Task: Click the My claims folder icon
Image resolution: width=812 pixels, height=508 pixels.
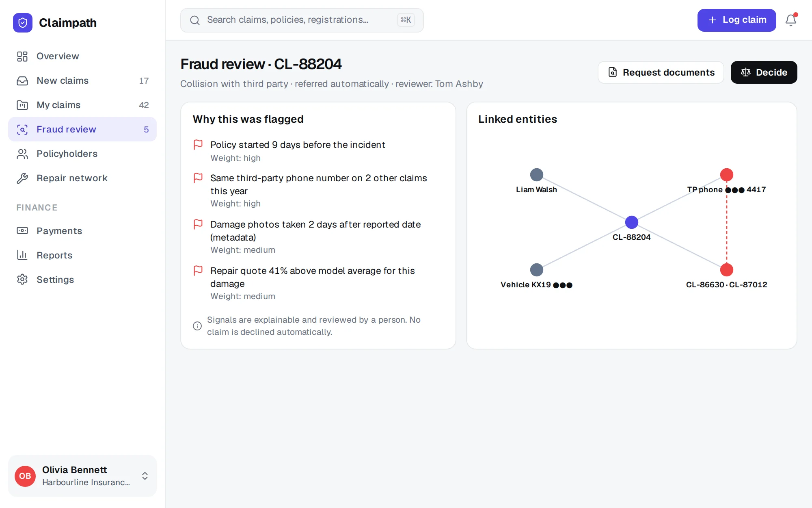Action: click(22, 105)
